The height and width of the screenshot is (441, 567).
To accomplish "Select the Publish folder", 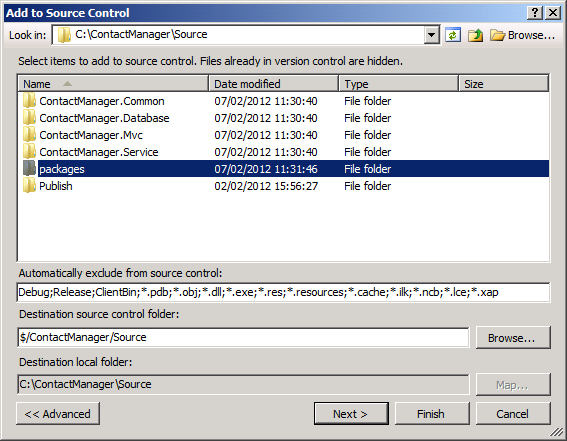I will [x=56, y=186].
